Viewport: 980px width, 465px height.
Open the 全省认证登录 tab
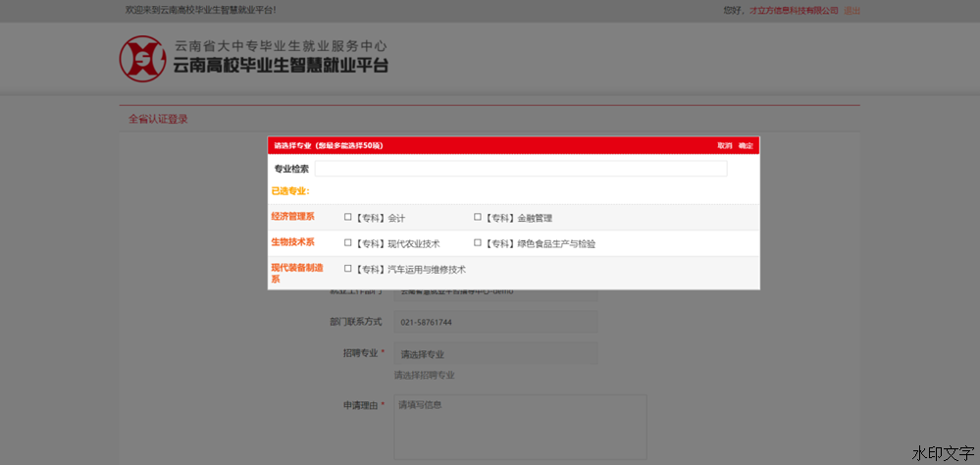point(158,119)
